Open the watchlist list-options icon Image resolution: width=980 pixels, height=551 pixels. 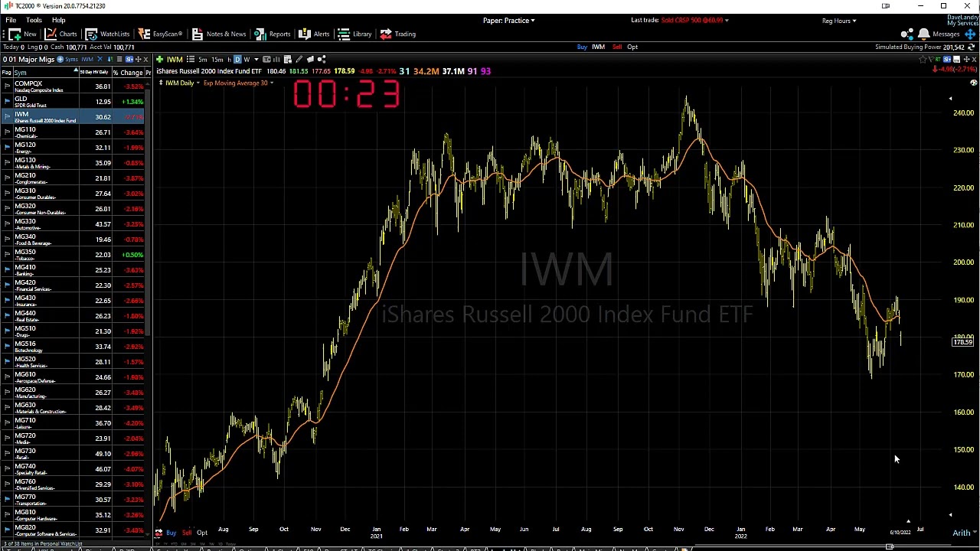click(119, 59)
